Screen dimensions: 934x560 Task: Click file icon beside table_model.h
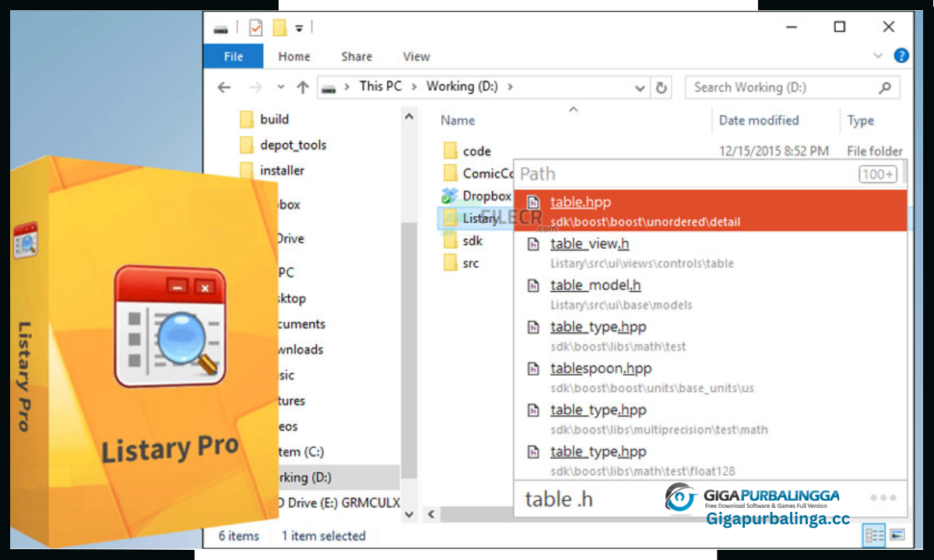(x=533, y=286)
